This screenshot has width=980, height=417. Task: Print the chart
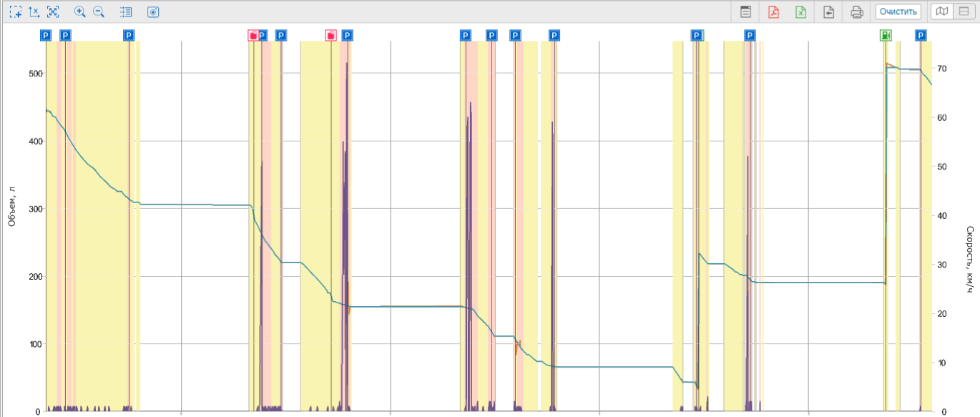[x=857, y=12]
